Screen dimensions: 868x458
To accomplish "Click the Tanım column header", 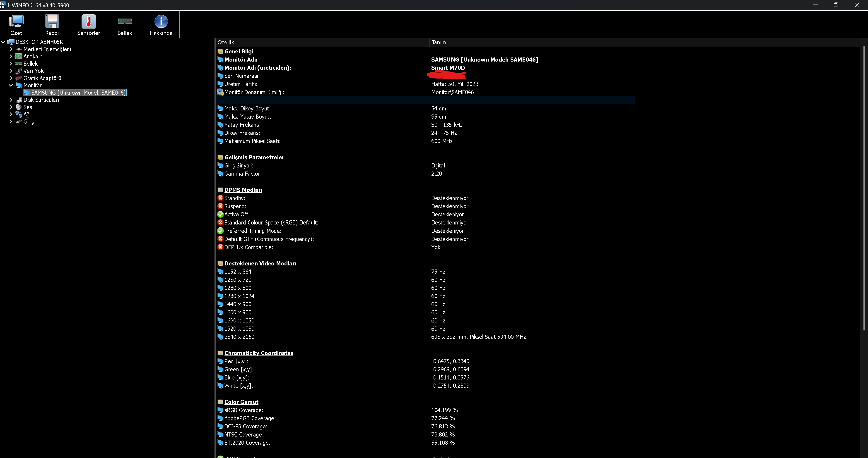I will pos(532,42).
